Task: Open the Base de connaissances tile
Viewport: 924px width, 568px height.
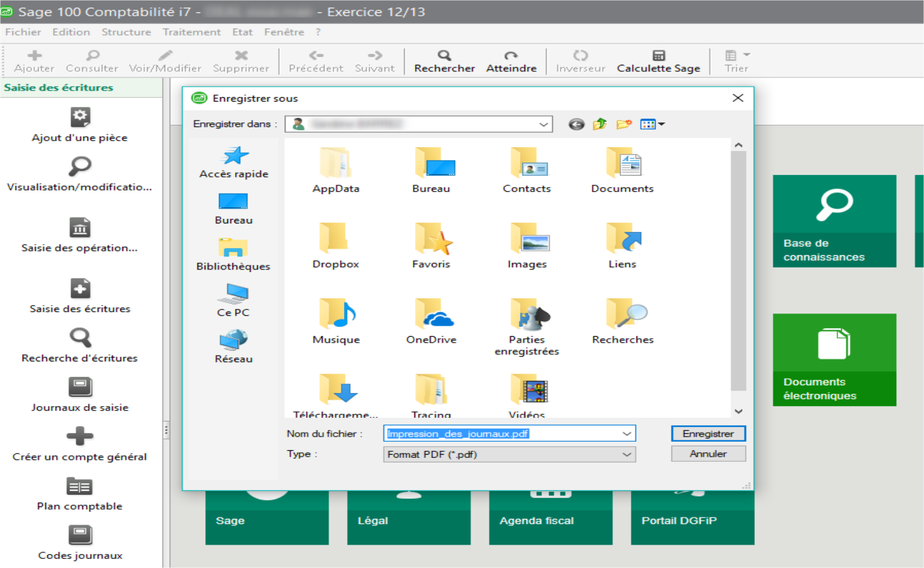Action: pos(834,221)
